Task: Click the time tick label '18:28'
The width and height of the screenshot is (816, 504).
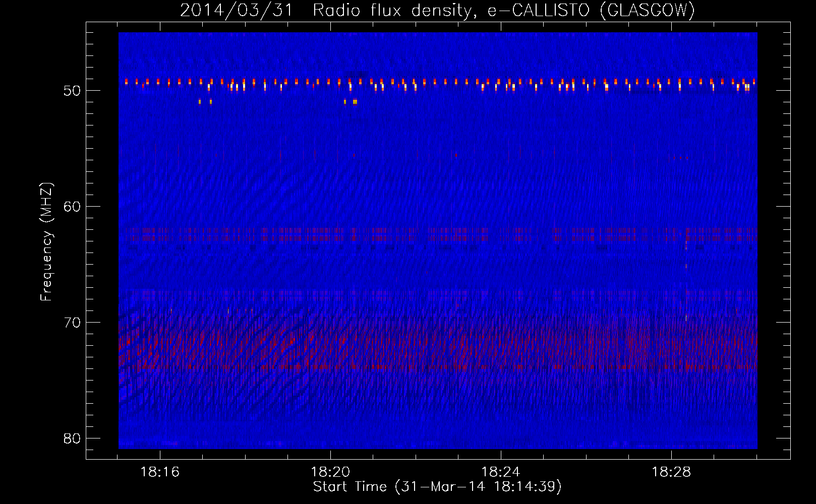Action: click(x=671, y=472)
